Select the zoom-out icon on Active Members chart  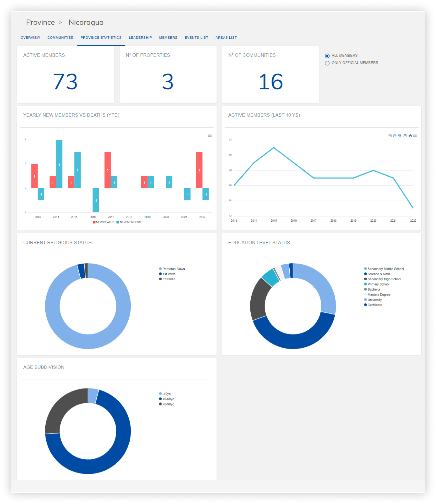pyautogui.click(x=395, y=136)
